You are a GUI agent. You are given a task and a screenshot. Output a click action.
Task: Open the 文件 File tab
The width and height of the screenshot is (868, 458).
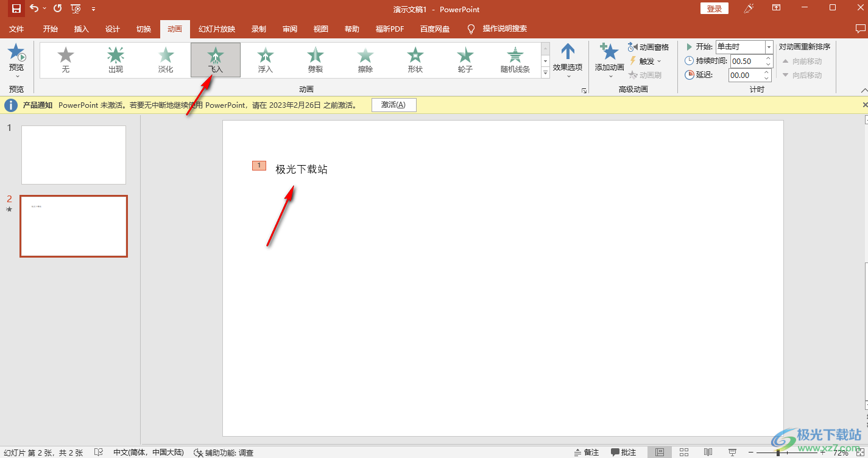click(16, 29)
